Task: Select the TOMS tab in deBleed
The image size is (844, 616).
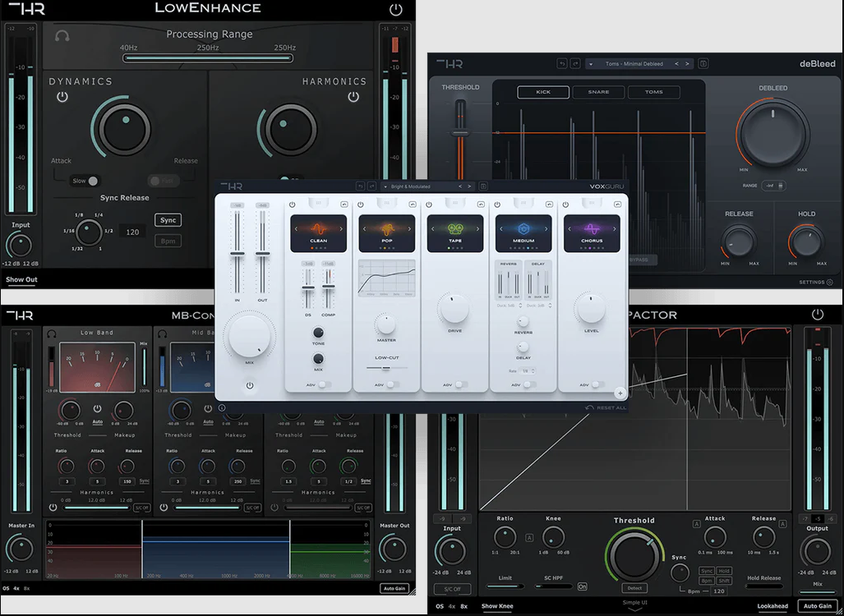Action: tap(654, 92)
